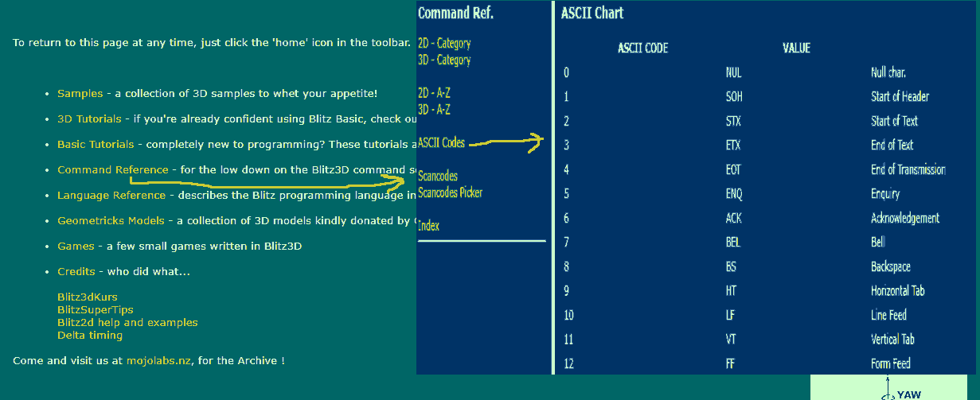This screenshot has width=980, height=400.
Task: Open ASCII Codes in the sidebar
Action: coord(441,143)
